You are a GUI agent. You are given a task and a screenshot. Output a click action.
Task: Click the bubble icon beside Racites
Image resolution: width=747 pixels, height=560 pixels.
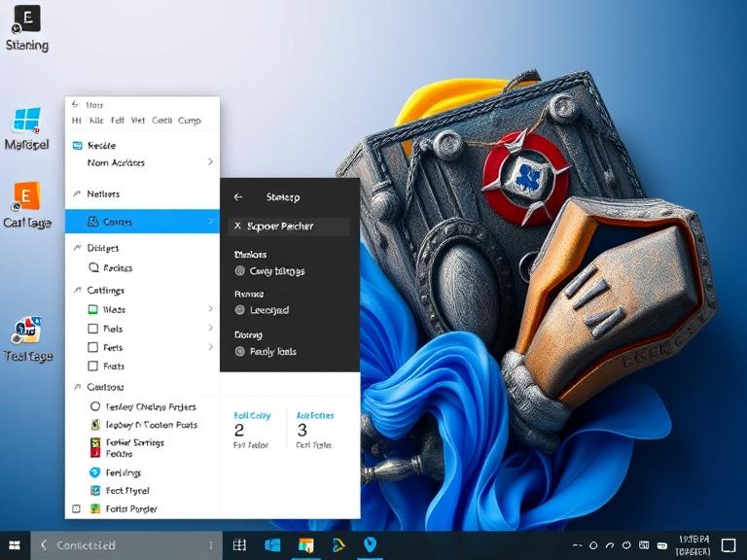[x=93, y=267]
